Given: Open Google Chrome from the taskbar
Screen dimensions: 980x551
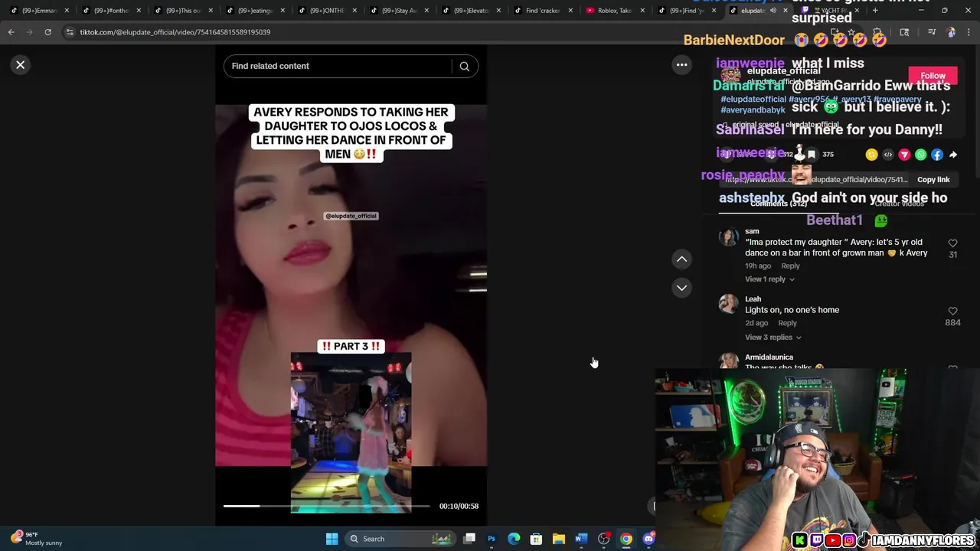Looking at the screenshot, I should tap(626, 539).
